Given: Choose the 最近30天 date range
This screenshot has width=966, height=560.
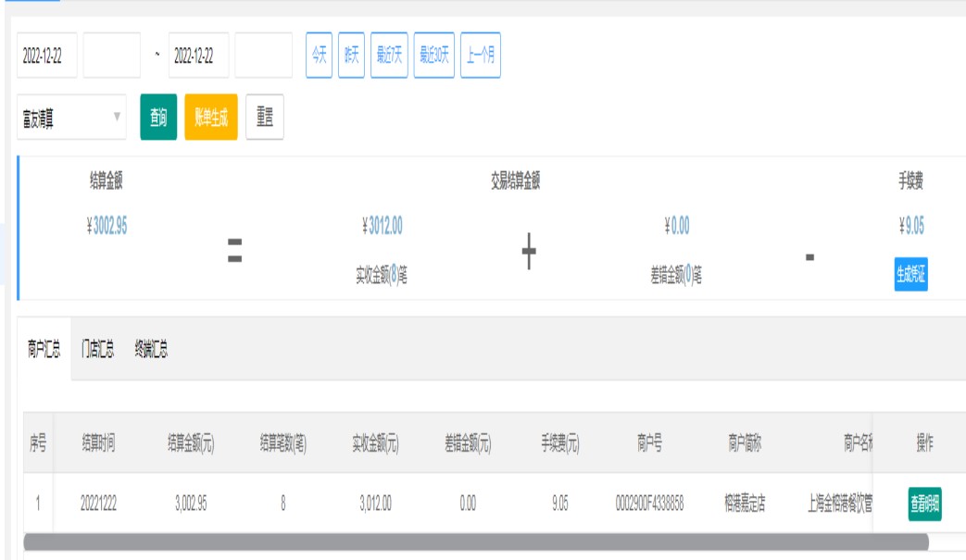Looking at the screenshot, I should pos(433,56).
